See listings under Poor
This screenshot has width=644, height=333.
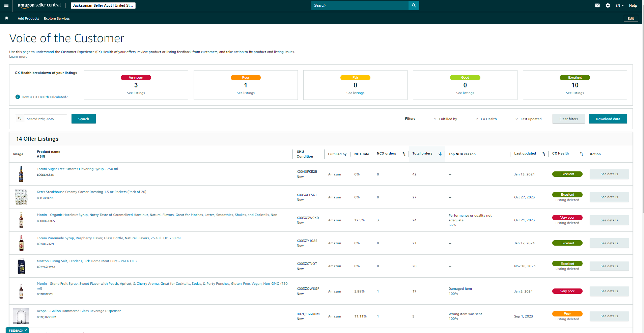pos(246,93)
